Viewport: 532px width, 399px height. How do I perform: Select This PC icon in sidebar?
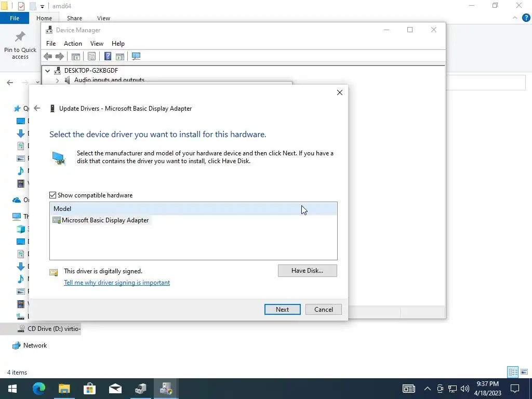tap(16, 216)
